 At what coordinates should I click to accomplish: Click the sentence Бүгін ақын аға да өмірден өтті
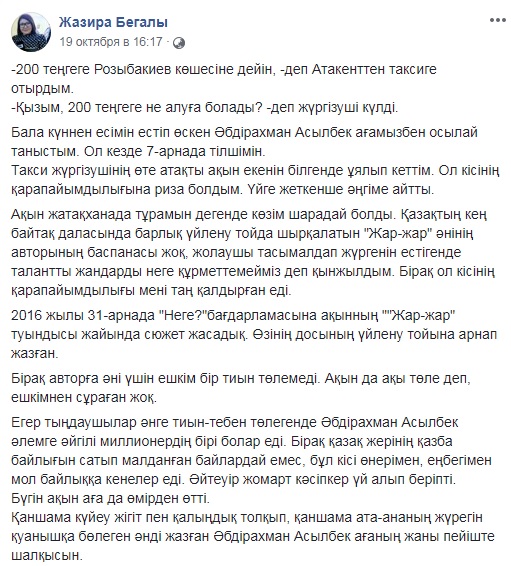pos(110,498)
